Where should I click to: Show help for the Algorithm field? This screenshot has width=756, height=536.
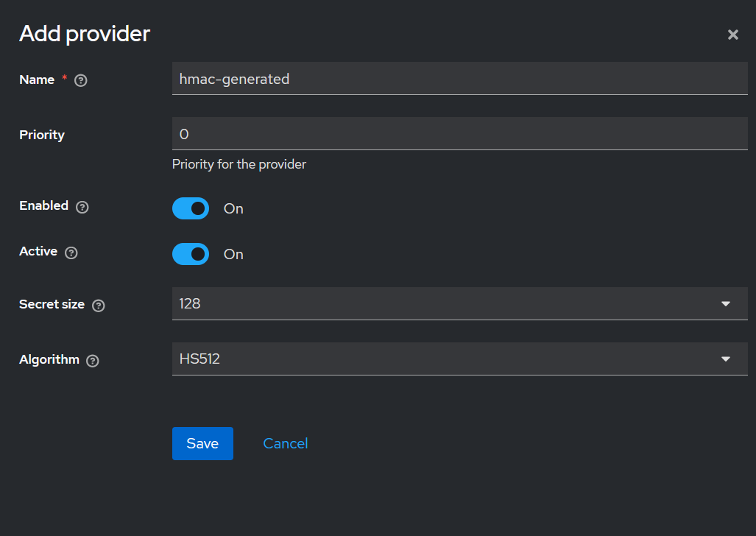point(93,361)
